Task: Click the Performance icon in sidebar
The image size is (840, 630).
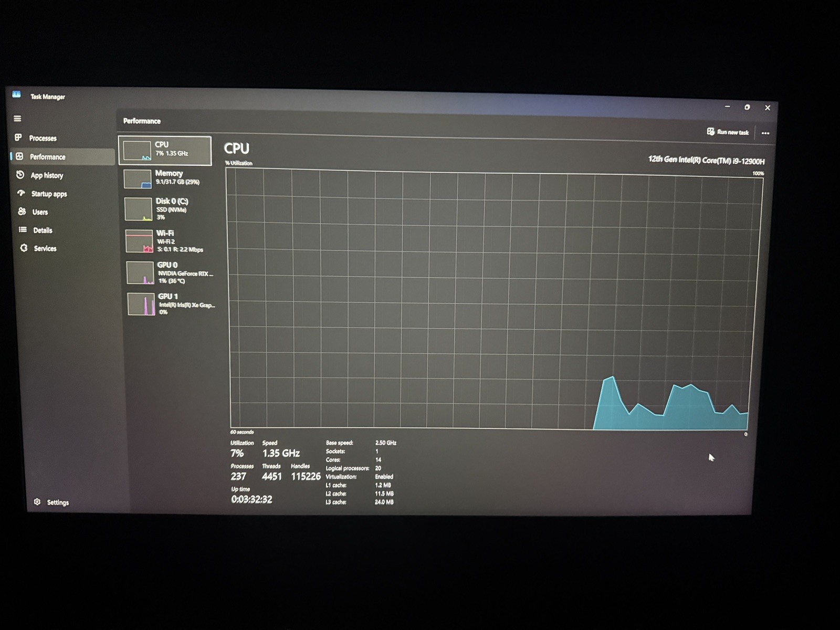Action: coord(19,156)
